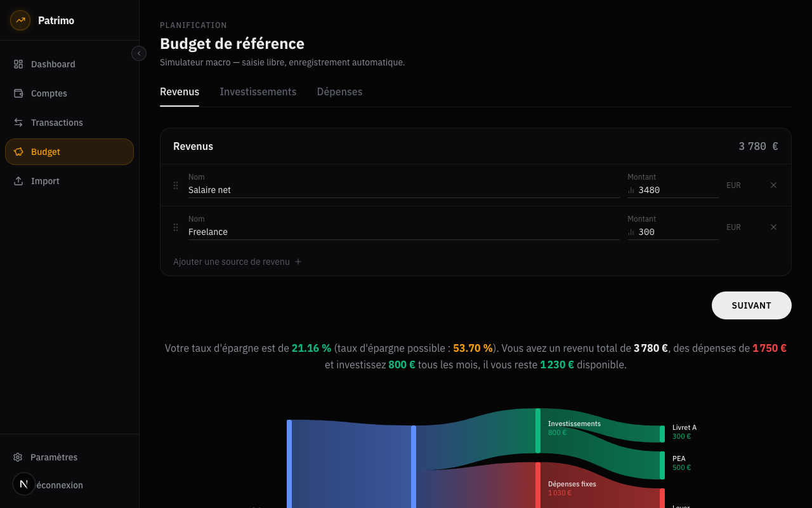Click the Budget piggy-bank icon

click(x=19, y=152)
